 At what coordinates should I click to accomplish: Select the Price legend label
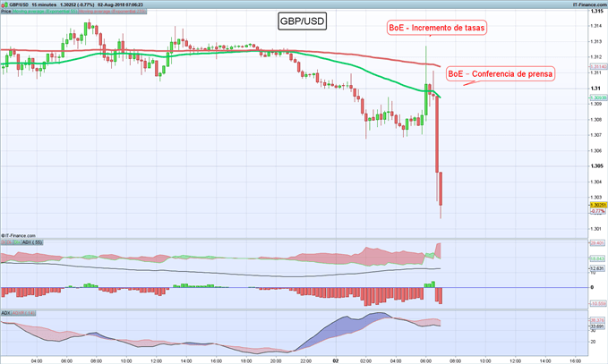click(5, 12)
